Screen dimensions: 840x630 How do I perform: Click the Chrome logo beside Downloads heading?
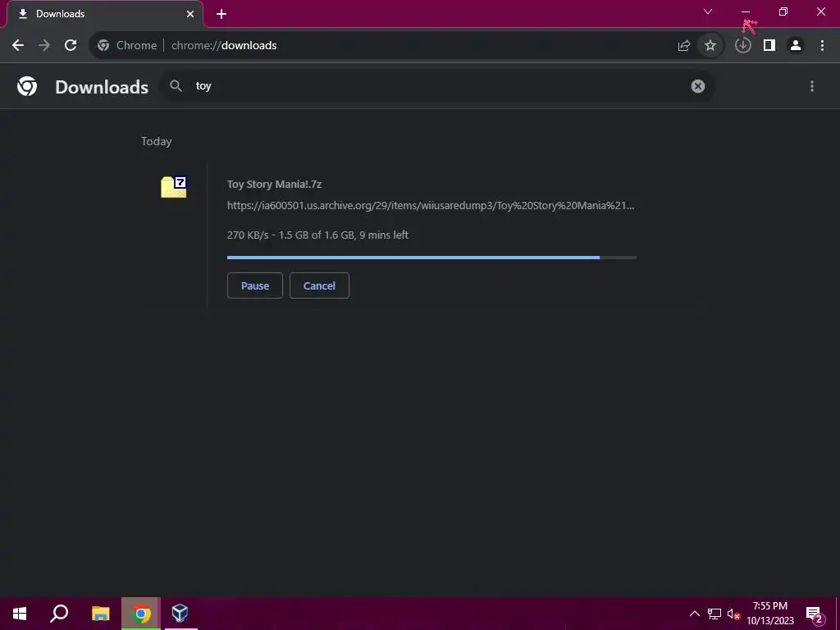[x=27, y=86]
